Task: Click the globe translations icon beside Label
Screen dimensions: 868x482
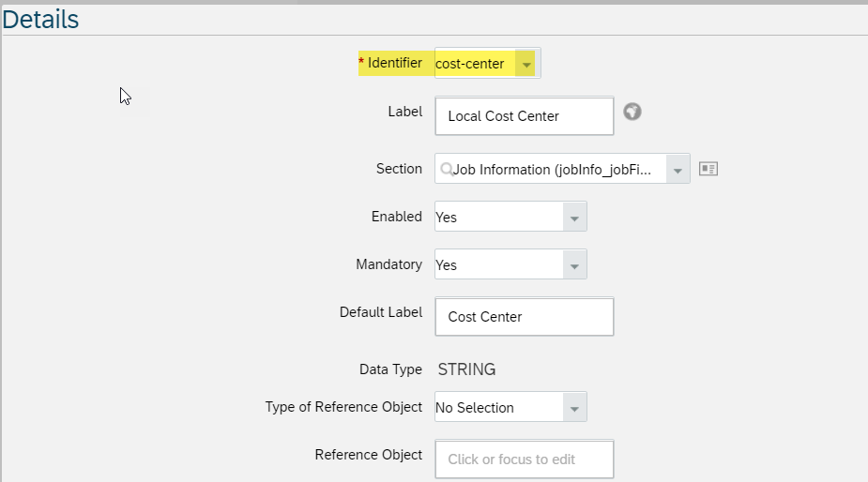Action: (x=632, y=112)
